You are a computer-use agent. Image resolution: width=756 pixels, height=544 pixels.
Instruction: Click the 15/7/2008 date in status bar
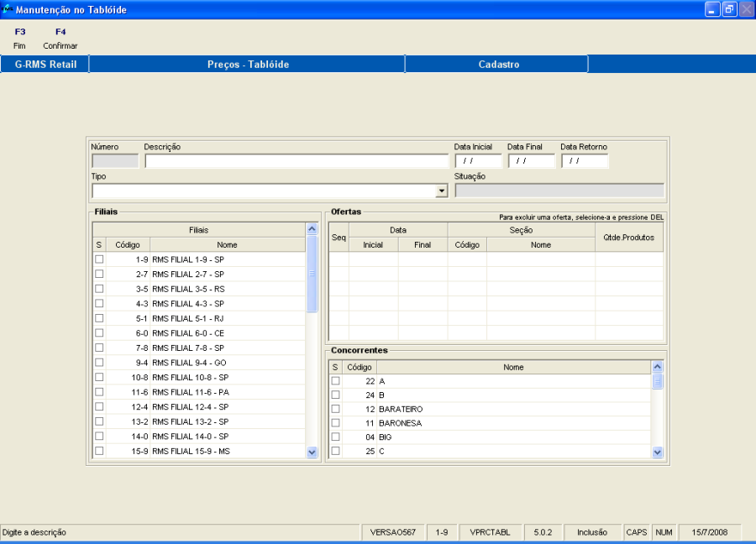[709, 532]
